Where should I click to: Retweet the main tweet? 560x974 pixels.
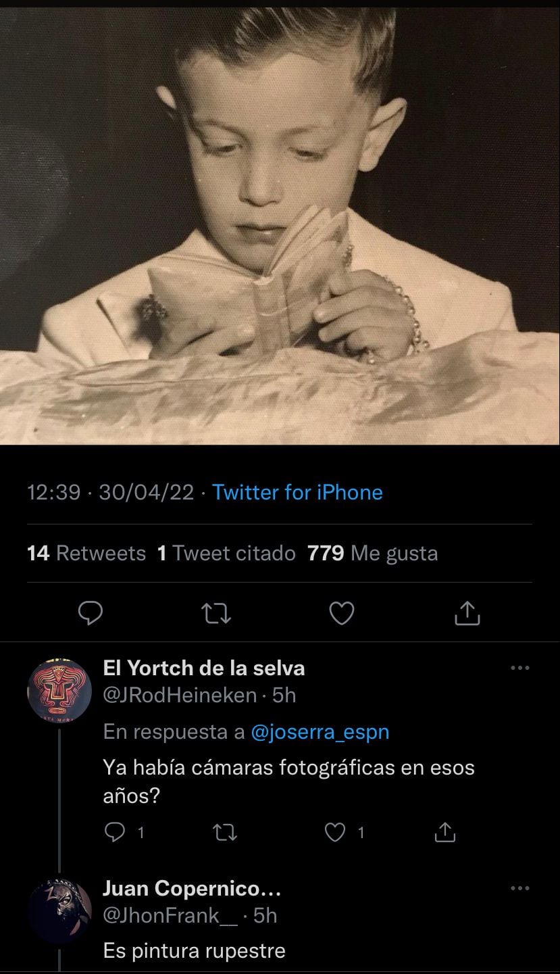[x=216, y=613]
